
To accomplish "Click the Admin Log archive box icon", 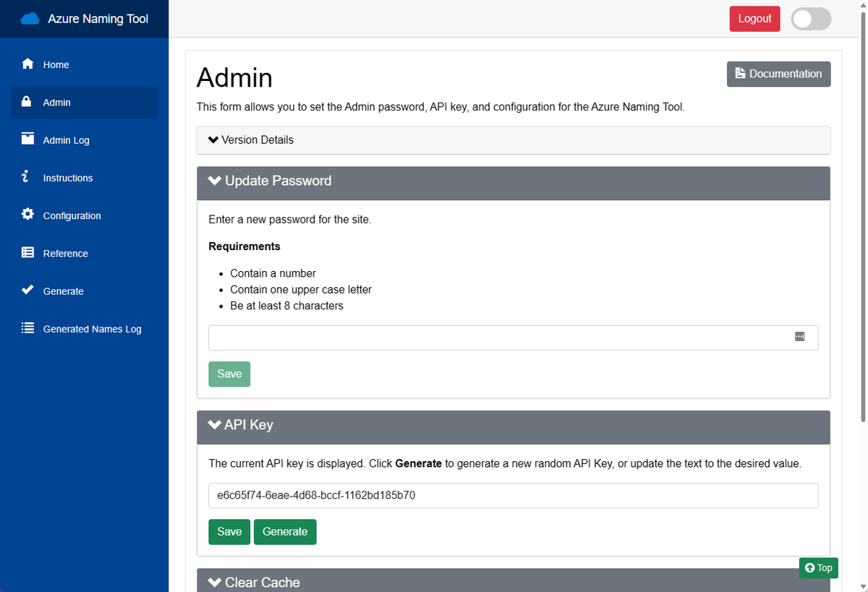I will (27, 139).
